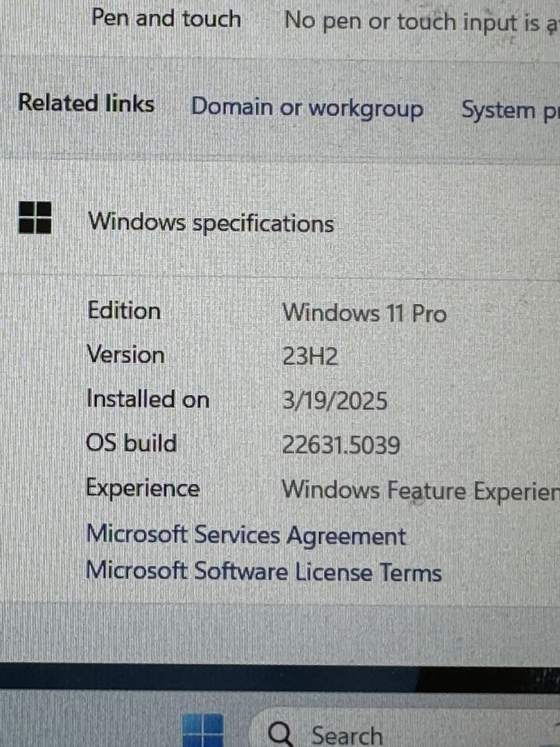Select the Edition label

click(x=124, y=311)
